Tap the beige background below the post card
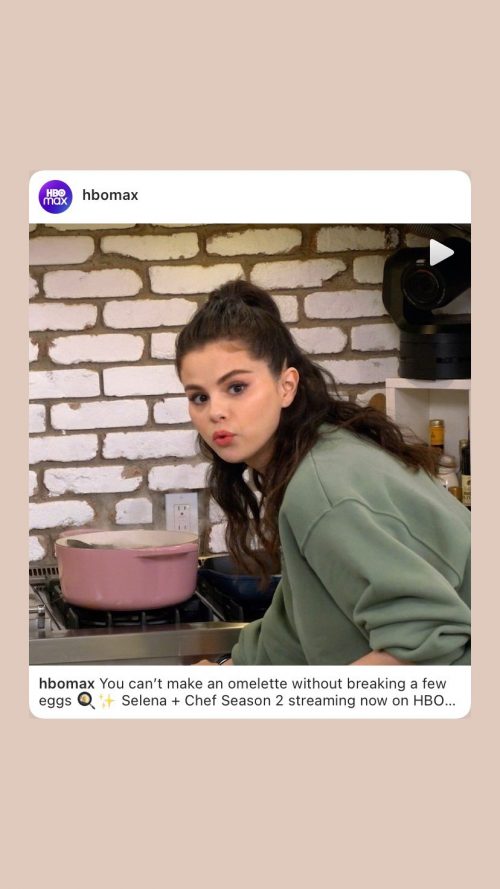500x889 pixels. pyautogui.click(x=249, y=804)
